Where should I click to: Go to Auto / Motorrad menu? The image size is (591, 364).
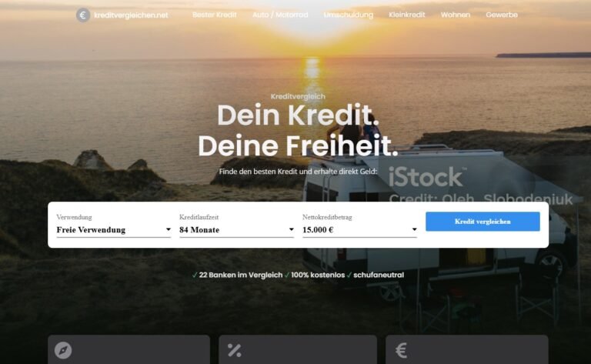coord(280,15)
